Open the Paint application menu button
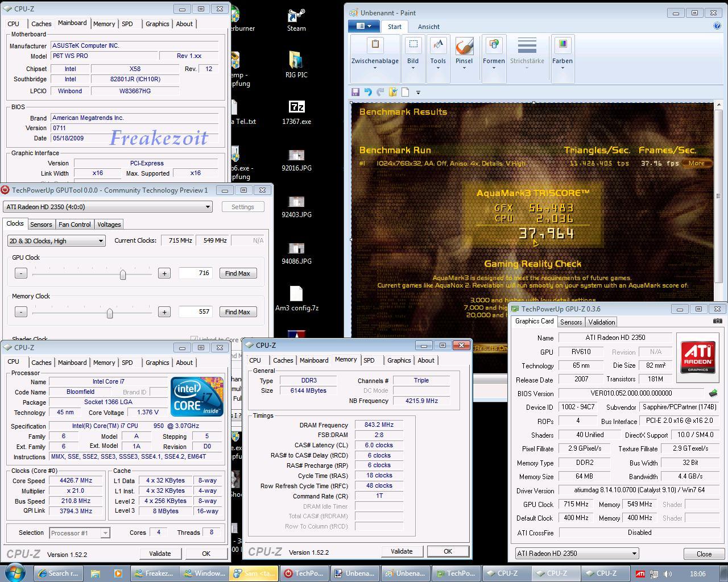Screen dimensions: 728x582 [363, 26]
